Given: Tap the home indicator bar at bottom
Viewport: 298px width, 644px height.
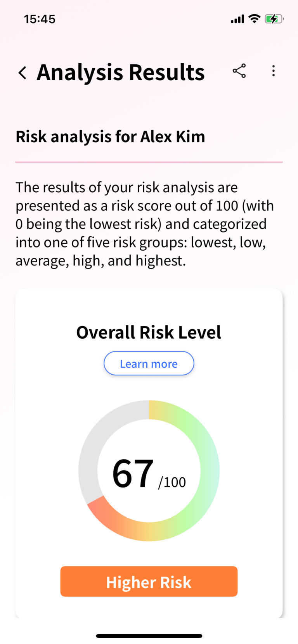Looking at the screenshot, I should [149, 636].
